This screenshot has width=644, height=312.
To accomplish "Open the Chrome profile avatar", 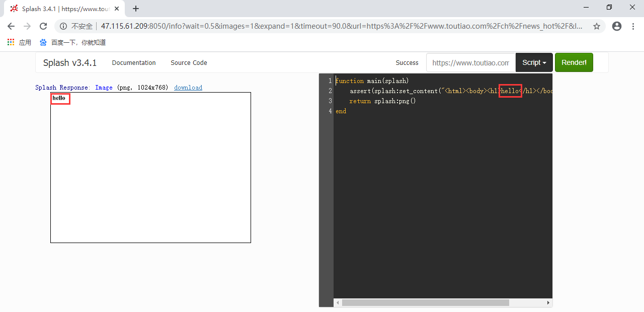I will [x=617, y=26].
